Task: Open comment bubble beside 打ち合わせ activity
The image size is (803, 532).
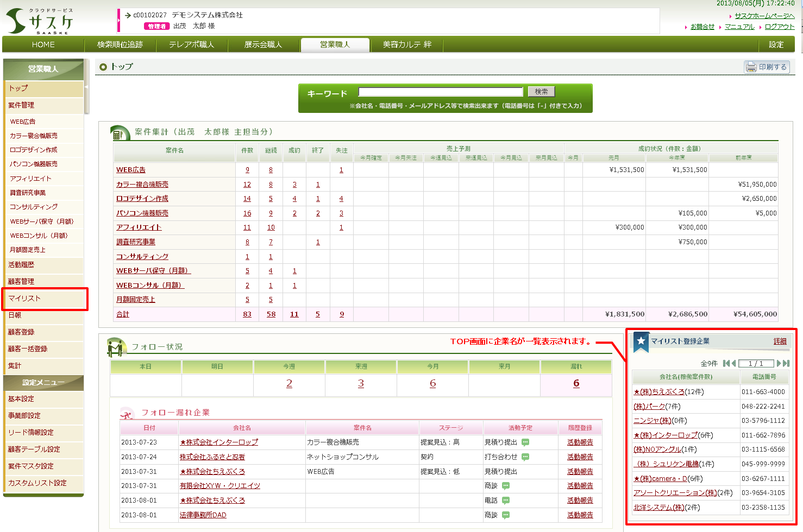Action: [x=525, y=457]
